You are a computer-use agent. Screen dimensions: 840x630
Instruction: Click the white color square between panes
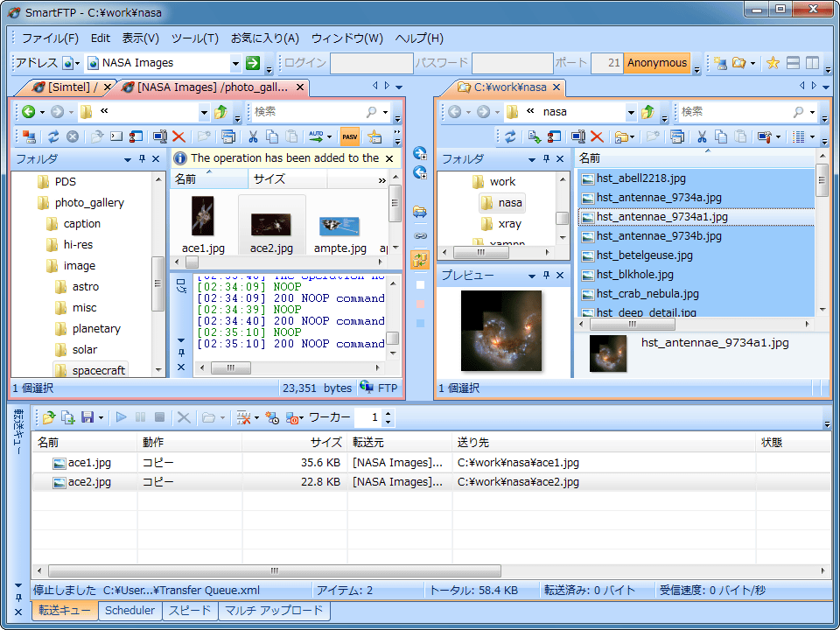coord(421,285)
